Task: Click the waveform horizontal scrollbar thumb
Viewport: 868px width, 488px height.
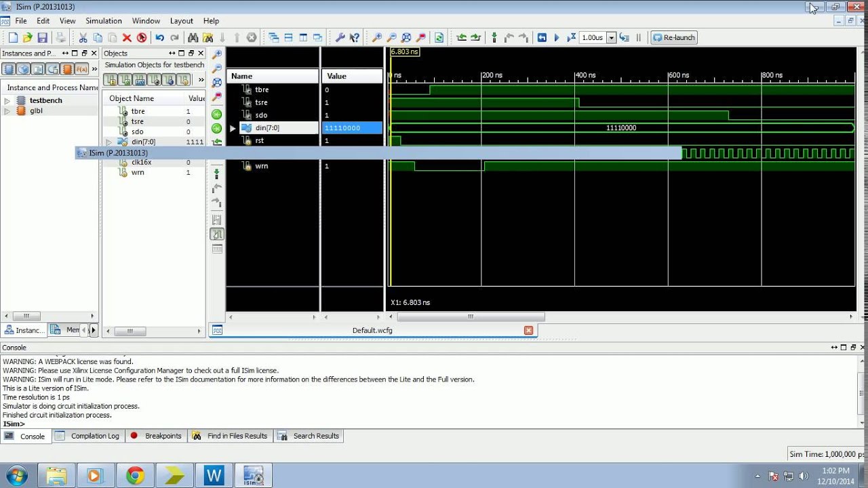Action: click(470, 317)
